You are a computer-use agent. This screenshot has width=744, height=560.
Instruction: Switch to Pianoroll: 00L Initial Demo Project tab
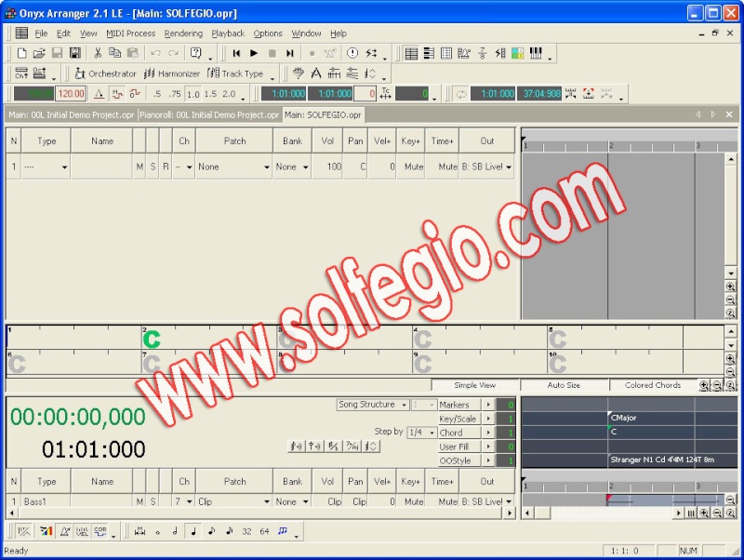(x=209, y=114)
